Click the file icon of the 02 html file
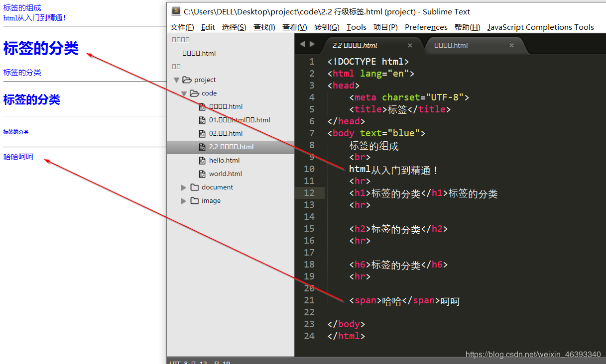This screenshot has width=606, height=364. (202, 133)
